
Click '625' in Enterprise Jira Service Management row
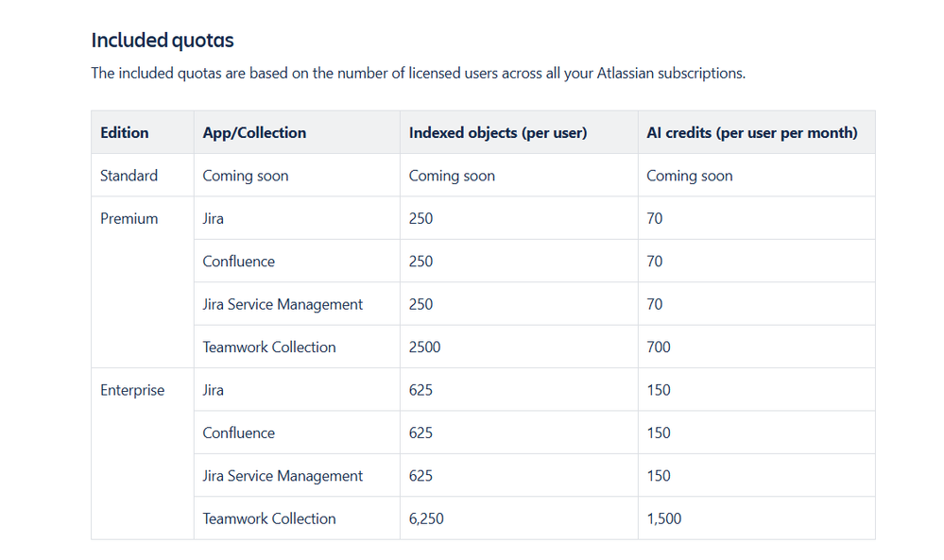pyautogui.click(x=421, y=476)
